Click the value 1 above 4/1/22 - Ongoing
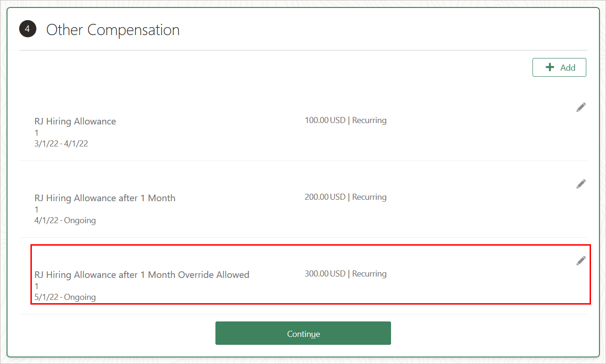606x364 pixels. coord(37,210)
